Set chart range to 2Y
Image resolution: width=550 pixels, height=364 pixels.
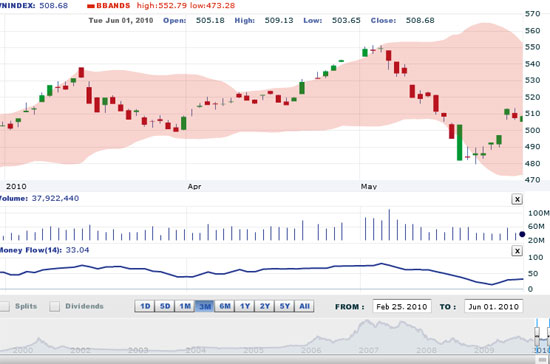265,306
